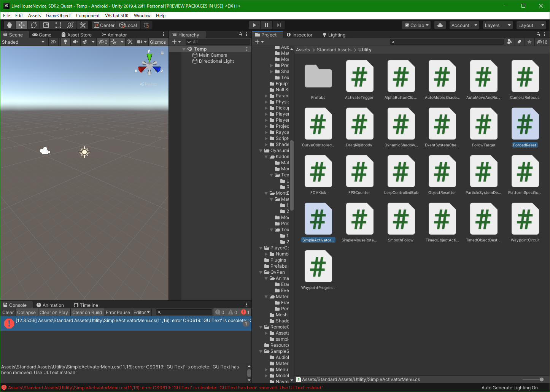The image size is (550, 392).
Task: Toggle scene lighting bulb icon
Action: coord(65,42)
